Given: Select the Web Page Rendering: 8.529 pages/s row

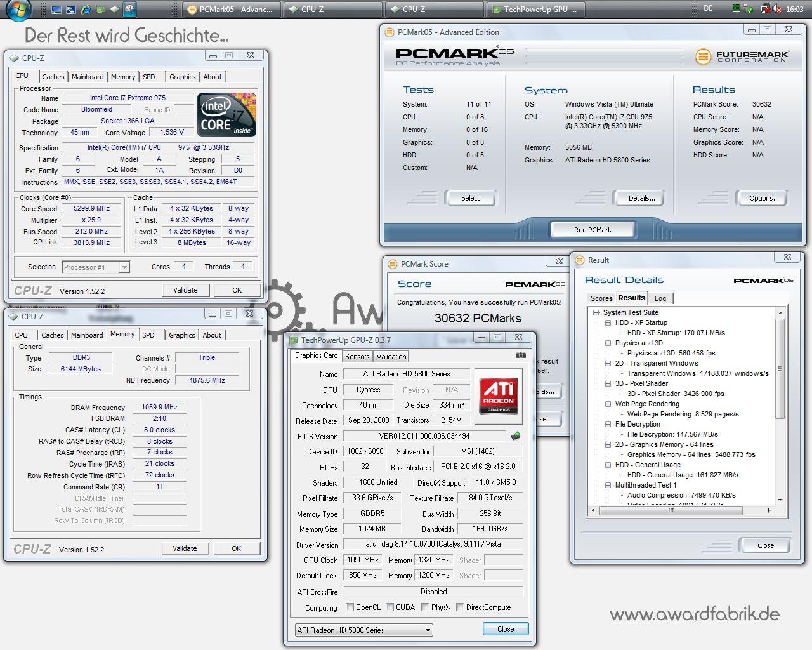Looking at the screenshot, I should pyautogui.click(x=683, y=414).
